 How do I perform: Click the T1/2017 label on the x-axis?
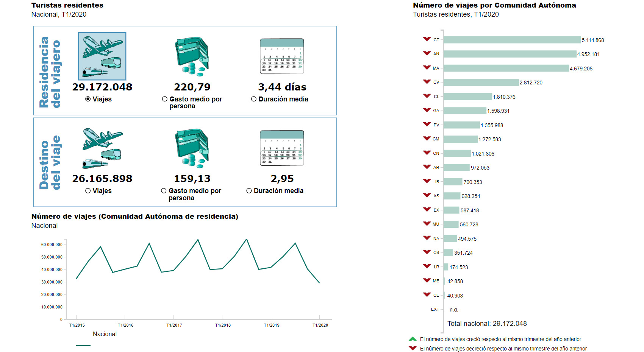[x=174, y=325]
